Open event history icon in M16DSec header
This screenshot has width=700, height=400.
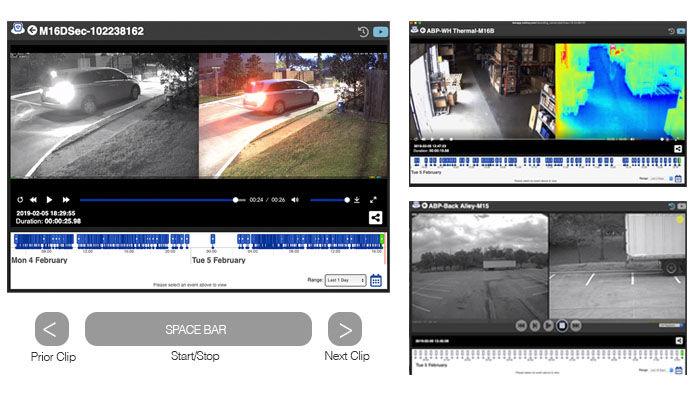point(361,31)
